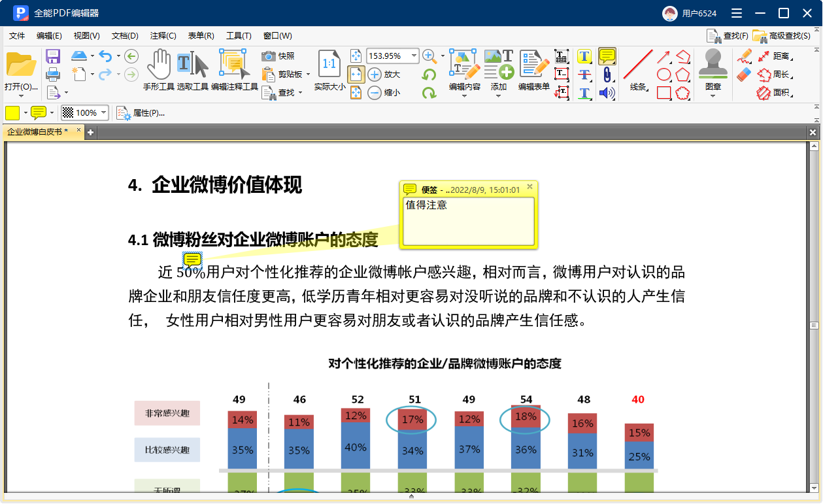Click the Save floppy disk icon
This screenshot has width=823, height=504.
53,56
